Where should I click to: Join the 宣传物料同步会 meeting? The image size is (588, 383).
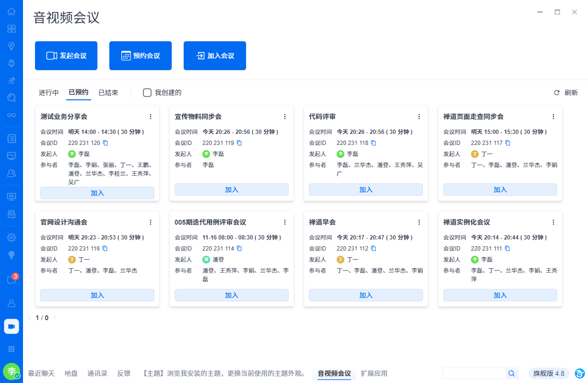232,190
